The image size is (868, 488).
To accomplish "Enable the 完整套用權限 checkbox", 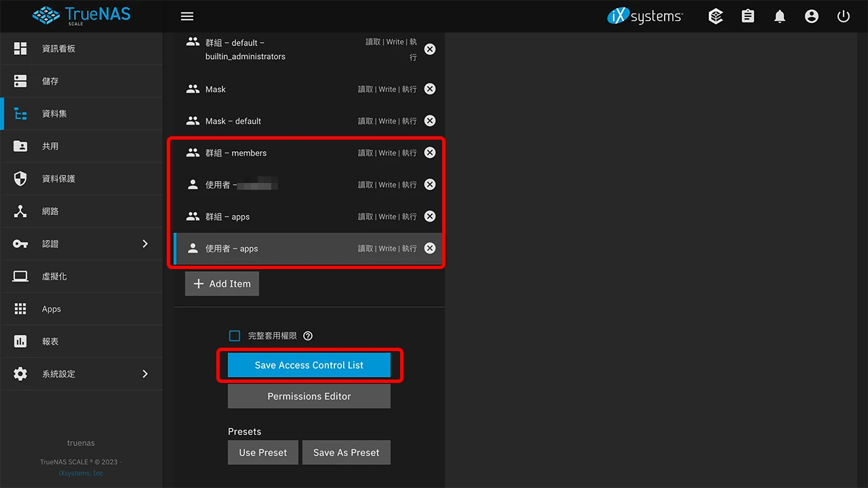I will point(234,335).
